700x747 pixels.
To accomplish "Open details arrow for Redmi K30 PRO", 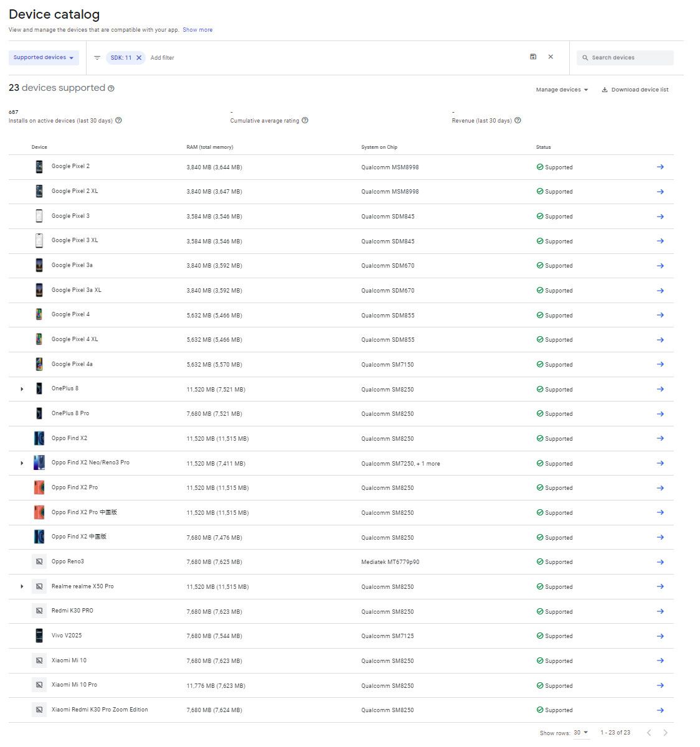I will click(x=660, y=611).
